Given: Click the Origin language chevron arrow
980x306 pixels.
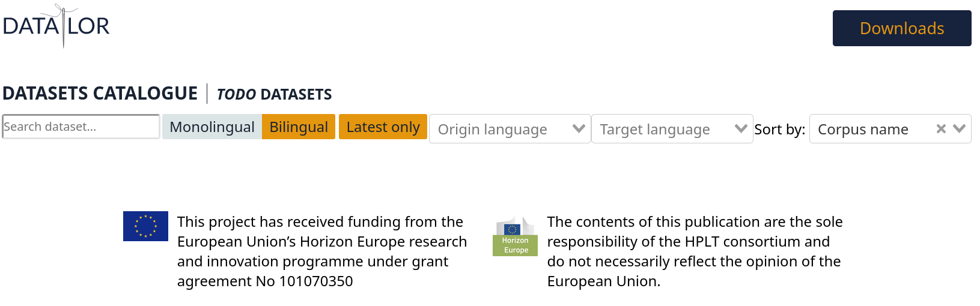Looking at the screenshot, I should [x=579, y=129].
